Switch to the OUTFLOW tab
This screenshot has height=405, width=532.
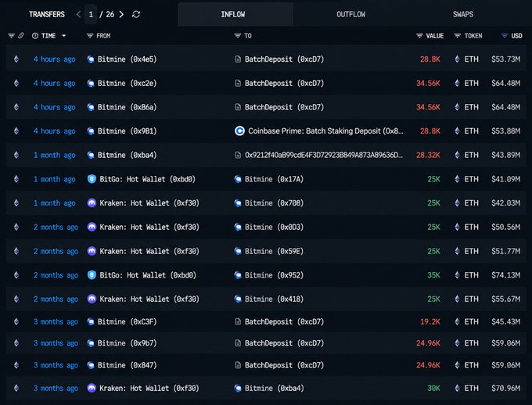tap(350, 14)
